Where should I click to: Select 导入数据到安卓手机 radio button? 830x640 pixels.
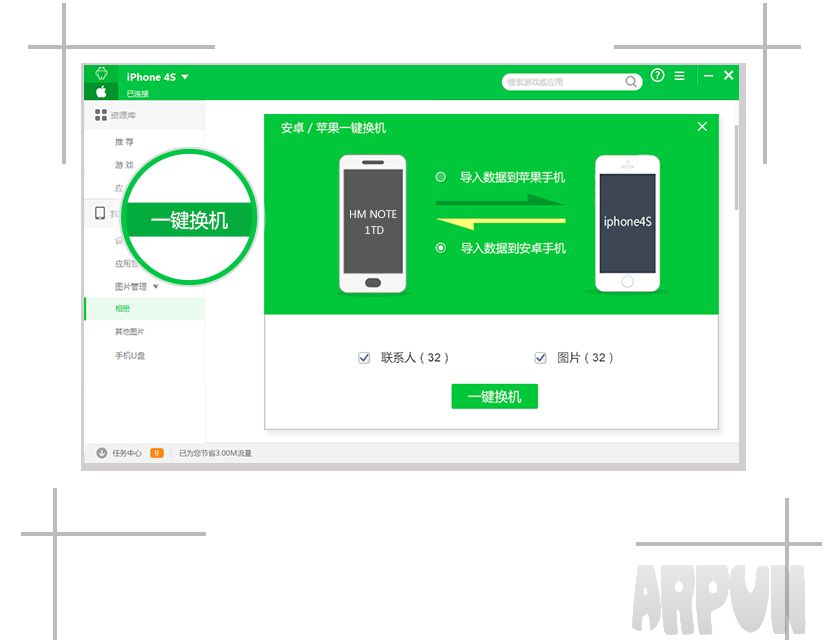click(441, 248)
